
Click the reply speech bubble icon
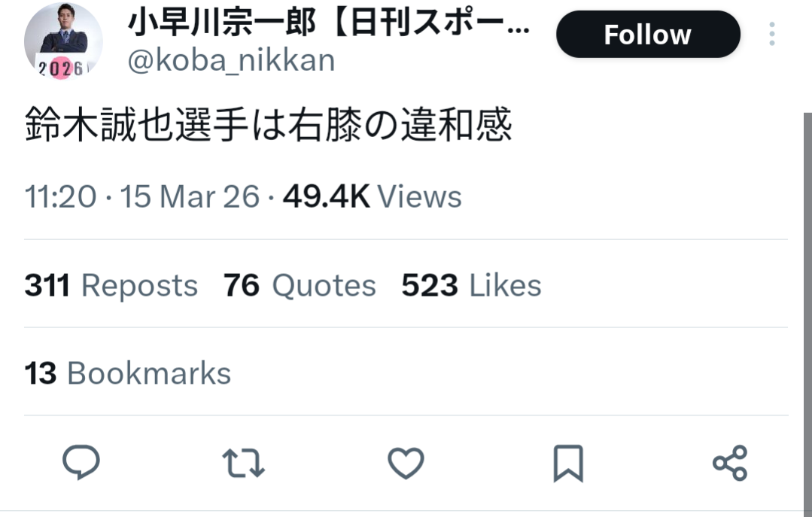(81, 462)
